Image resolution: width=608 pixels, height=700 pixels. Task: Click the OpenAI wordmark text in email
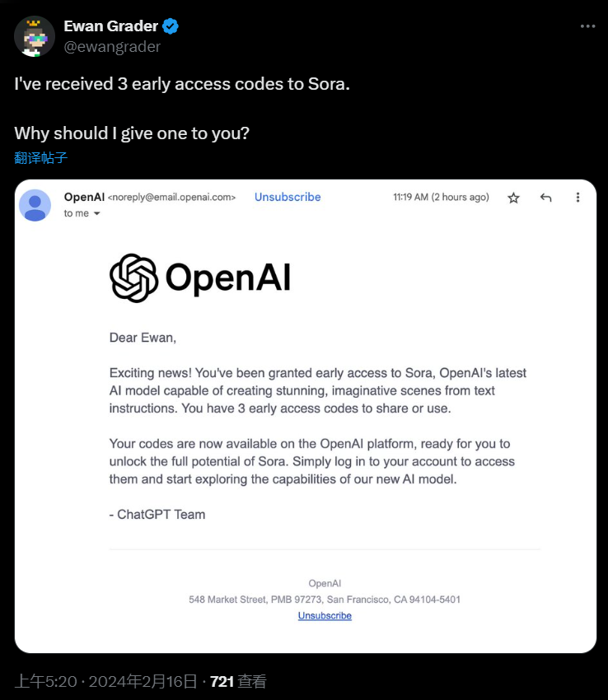[x=228, y=278]
